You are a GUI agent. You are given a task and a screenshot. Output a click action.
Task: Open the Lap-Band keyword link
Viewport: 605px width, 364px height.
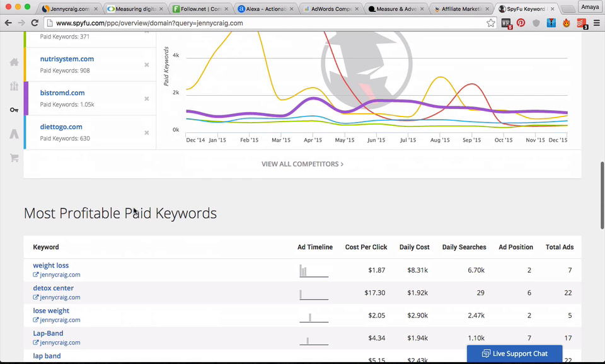click(48, 333)
